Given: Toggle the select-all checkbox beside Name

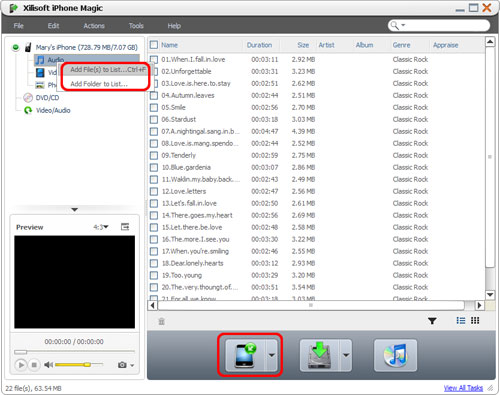Looking at the screenshot, I should click(154, 45).
